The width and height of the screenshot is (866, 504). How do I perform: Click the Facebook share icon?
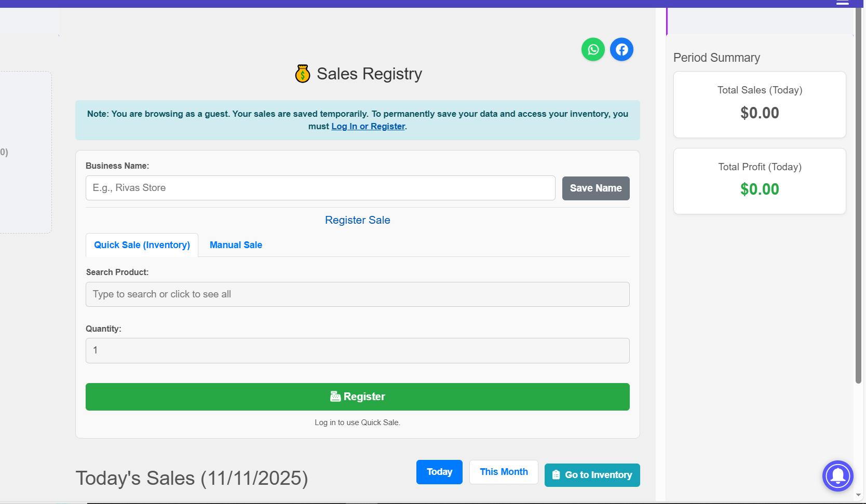[x=621, y=49]
